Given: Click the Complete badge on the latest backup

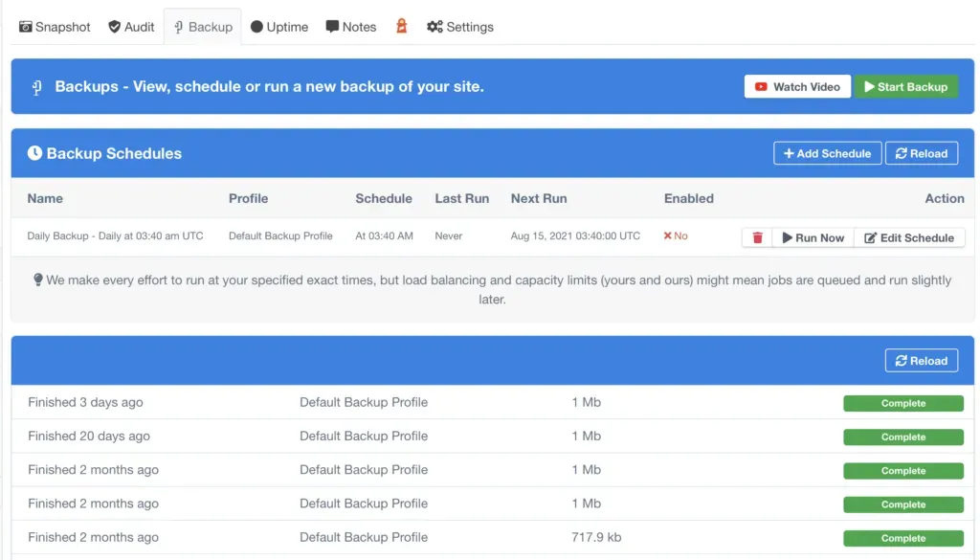Looking at the screenshot, I should (902, 402).
